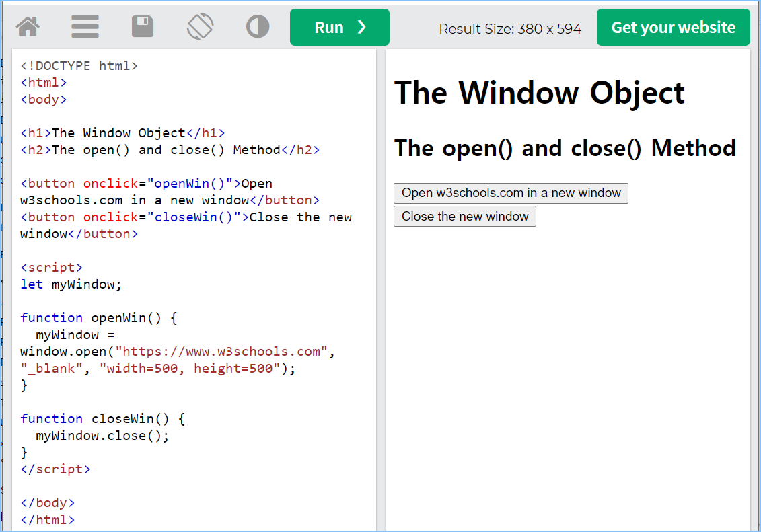This screenshot has width=761, height=532.
Task: Open the hamburger menu icon
Action: click(x=85, y=27)
